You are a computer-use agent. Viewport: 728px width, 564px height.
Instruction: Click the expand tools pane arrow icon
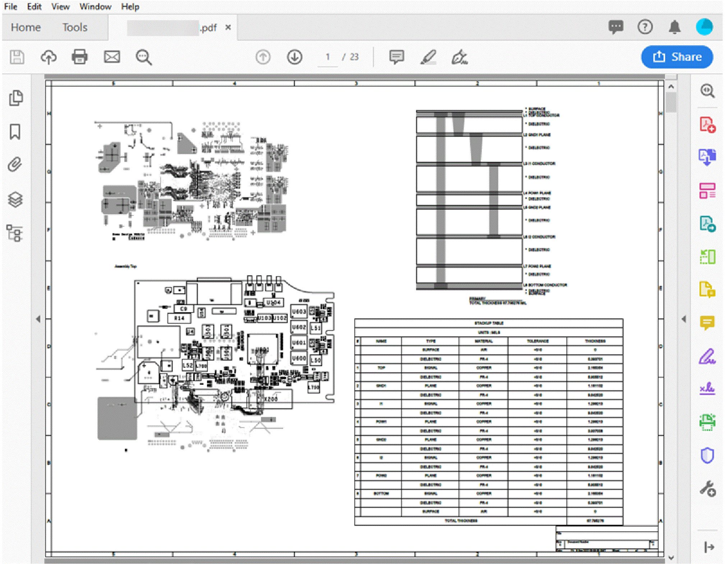click(x=709, y=547)
